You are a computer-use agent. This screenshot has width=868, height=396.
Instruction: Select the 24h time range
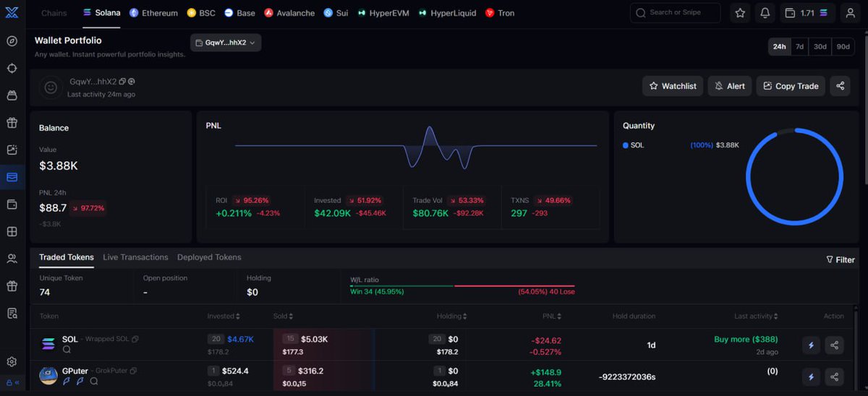pos(779,46)
